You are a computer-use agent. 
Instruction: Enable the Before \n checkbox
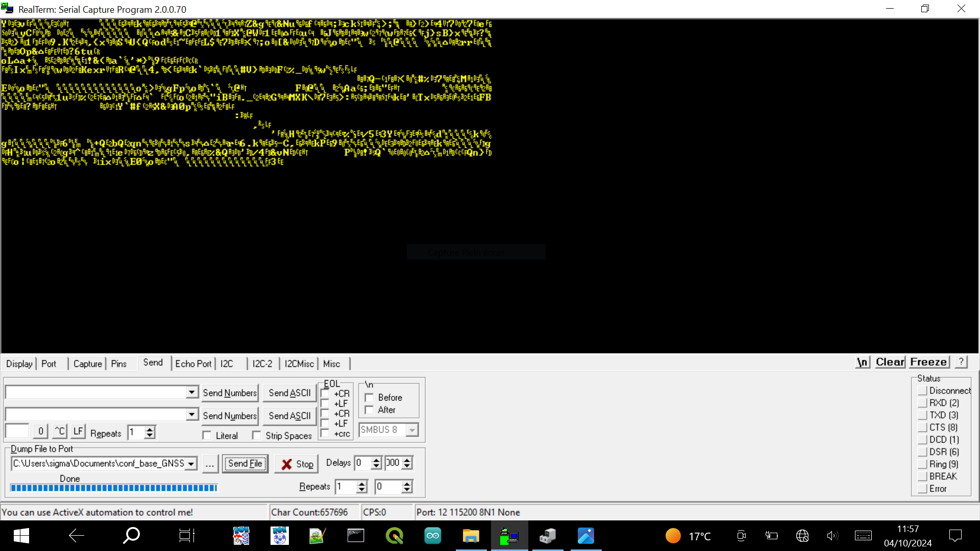(x=370, y=397)
